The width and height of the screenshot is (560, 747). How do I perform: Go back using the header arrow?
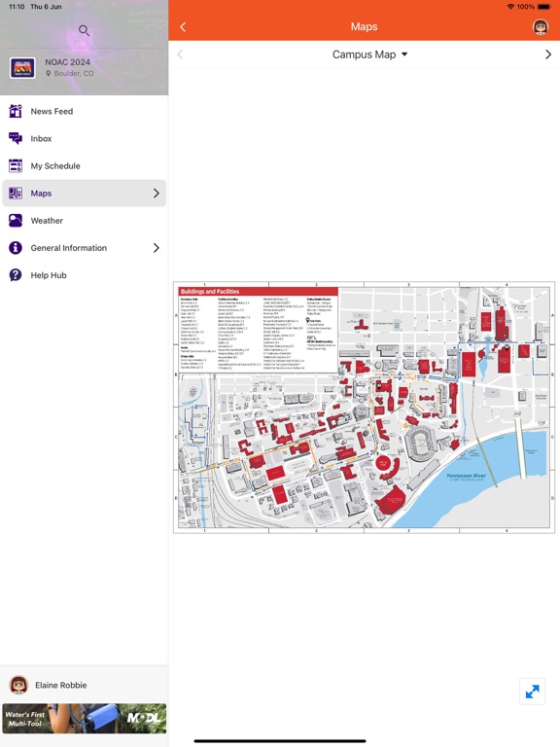click(183, 26)
